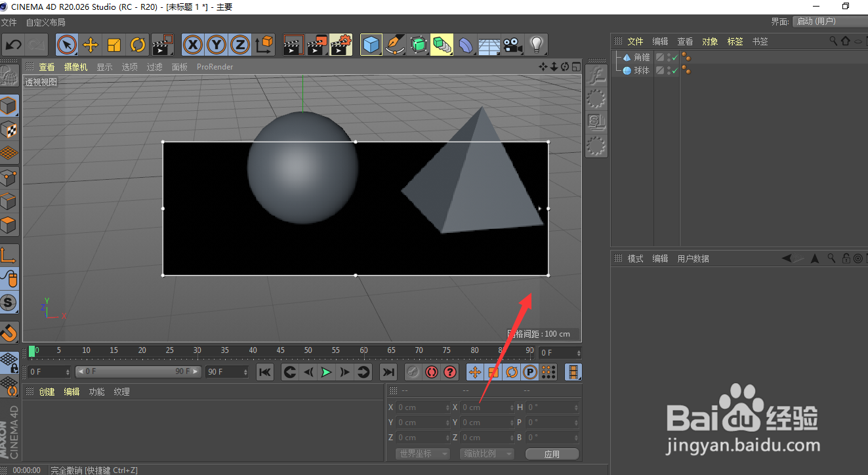Screen dimensions: 868x475
Task: Select the Rotate tool in top toolbar
Action: click(x=137, y=45)
